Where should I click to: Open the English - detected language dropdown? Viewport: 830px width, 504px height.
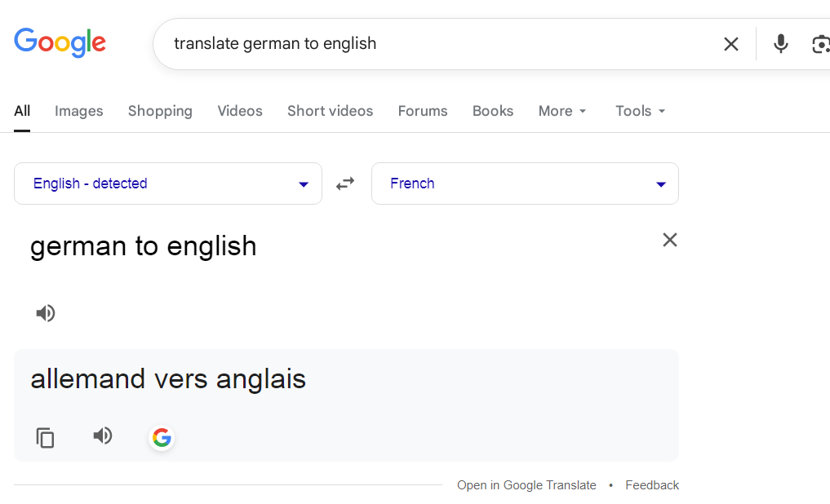click(167, 183)
